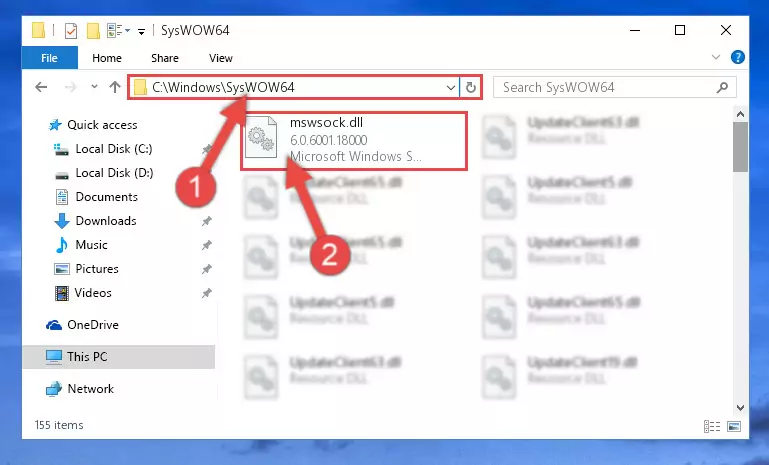This screenshot has height=465, width=769.
Task: Click pin icon next to Music
Action: click(206, 245)
